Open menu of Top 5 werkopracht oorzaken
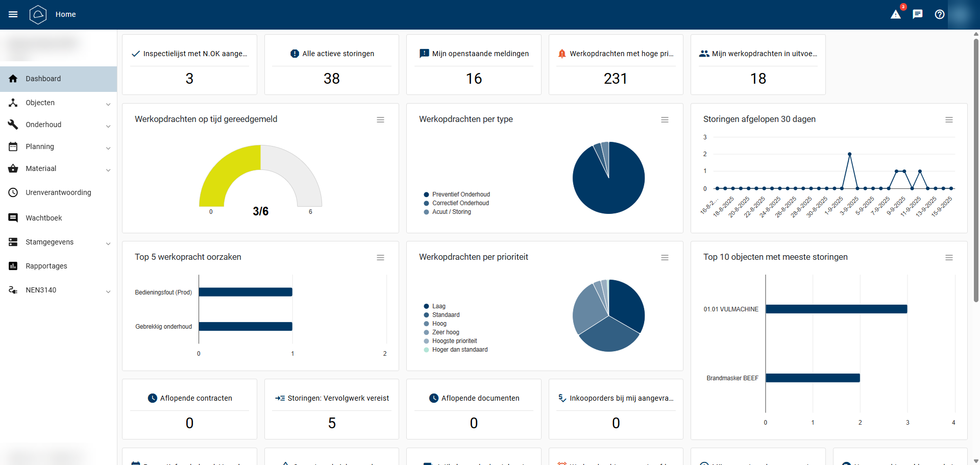The width and height of the screenshot is (980, 465). (380, 258)
